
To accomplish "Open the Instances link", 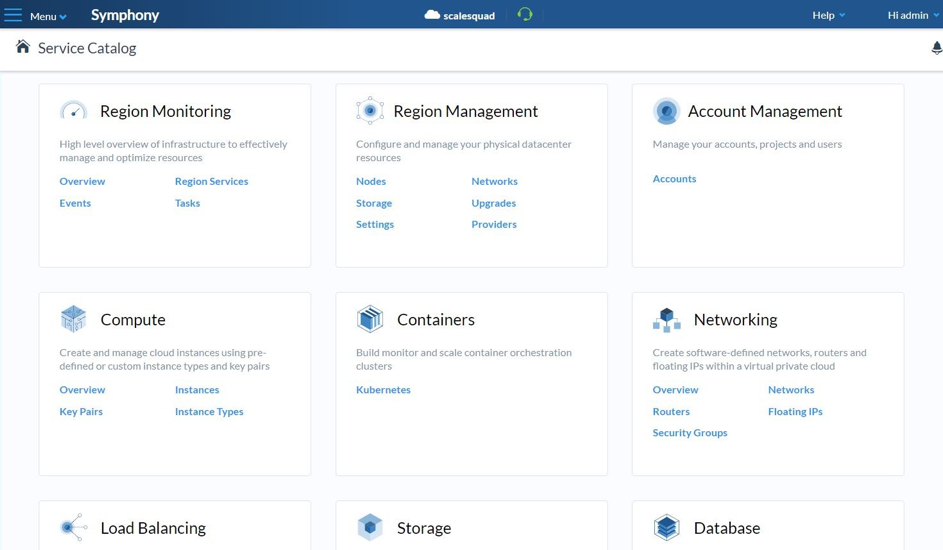I will coord(197,390).
